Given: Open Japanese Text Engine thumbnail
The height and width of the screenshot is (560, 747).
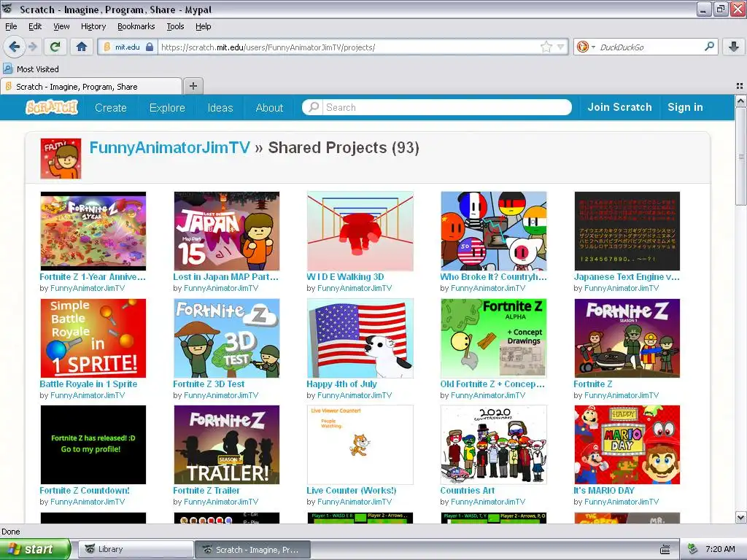Looking at the screenshot, I should pos(627,231).
